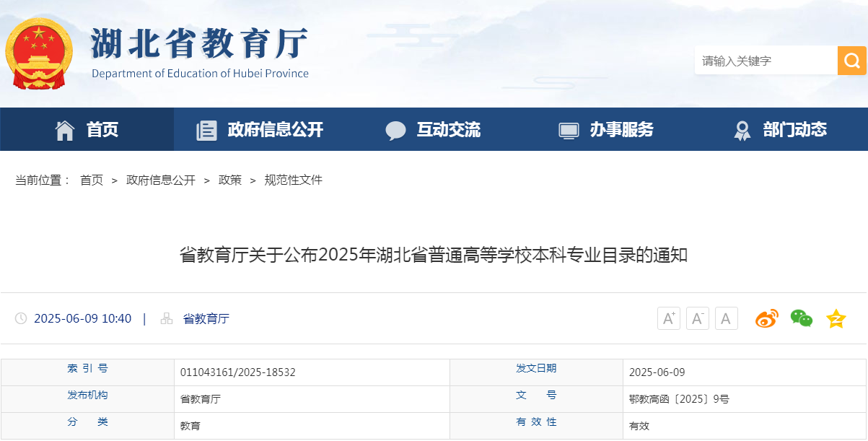Reset font size with plain A button

(x=726, y=318)
